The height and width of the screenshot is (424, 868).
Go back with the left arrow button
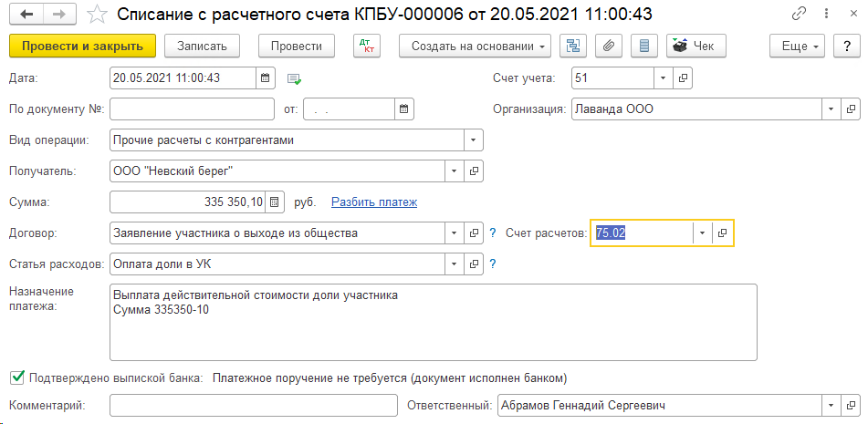(26, 15)
